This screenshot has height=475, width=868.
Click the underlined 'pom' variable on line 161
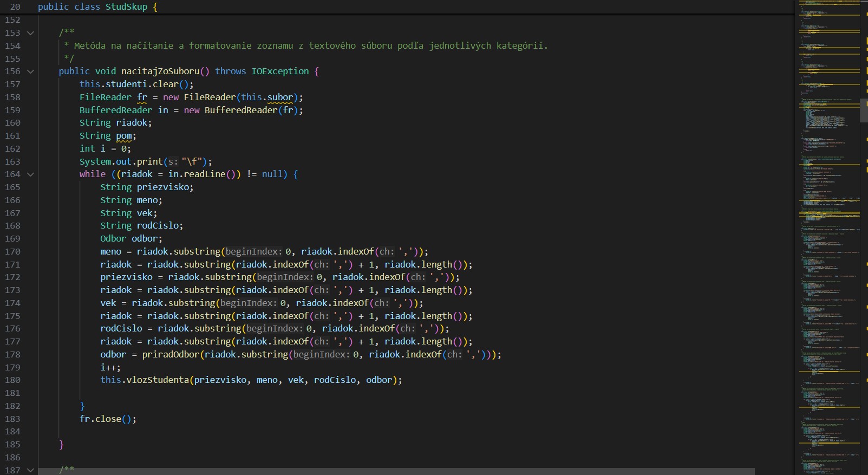[123, 136]
